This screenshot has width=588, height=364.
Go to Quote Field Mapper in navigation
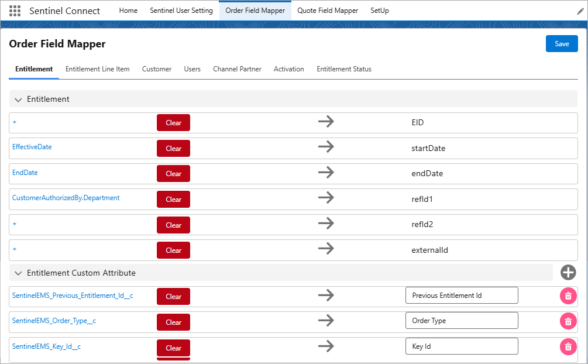327,11
